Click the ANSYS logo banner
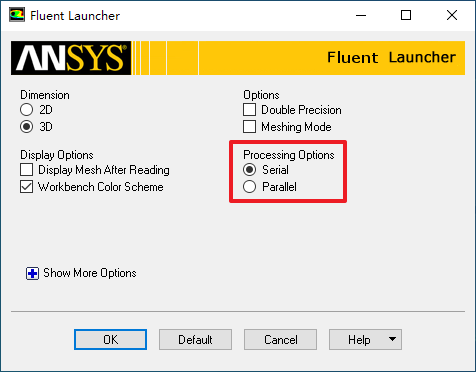This screenshot has height=372, width=476. (x=71, y=58)
